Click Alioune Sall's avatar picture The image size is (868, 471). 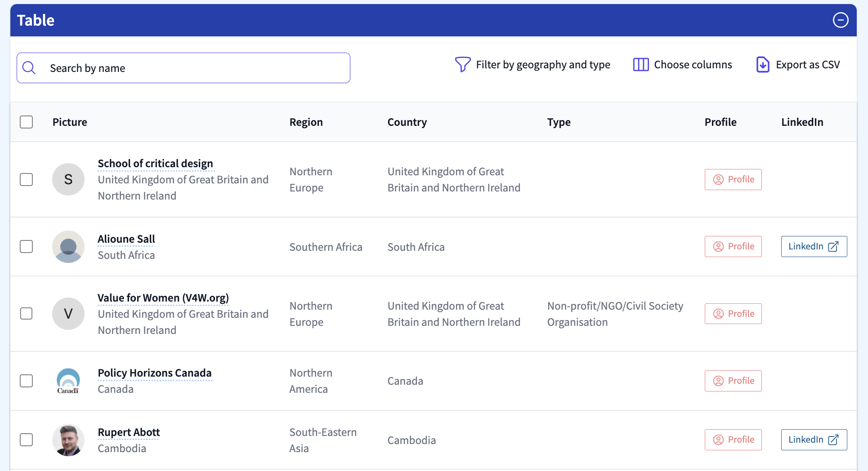[68, 247]
